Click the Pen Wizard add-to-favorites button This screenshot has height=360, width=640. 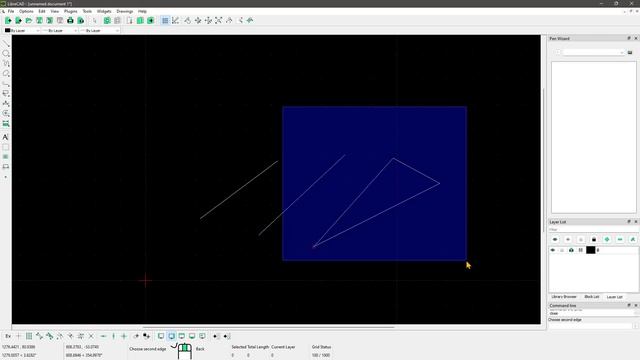(630, 52)
